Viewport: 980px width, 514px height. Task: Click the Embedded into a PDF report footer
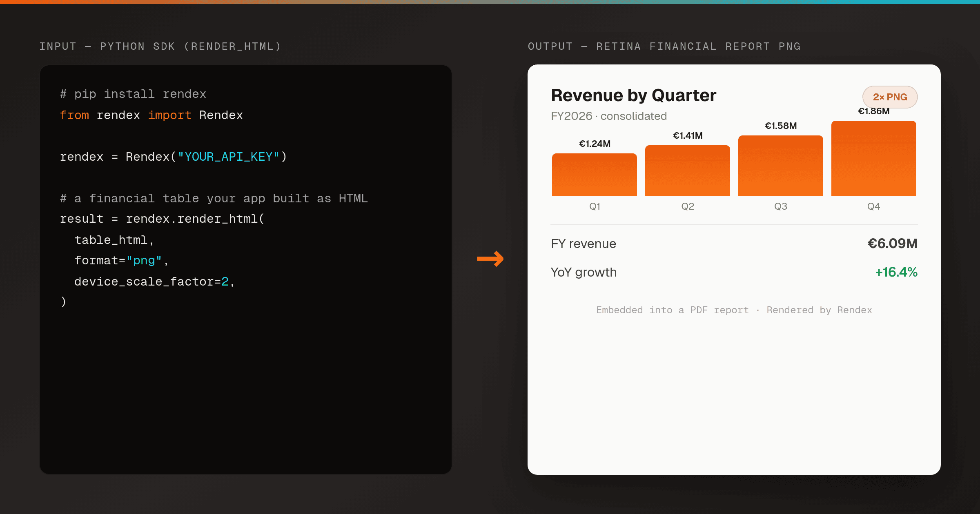(734, 310)
